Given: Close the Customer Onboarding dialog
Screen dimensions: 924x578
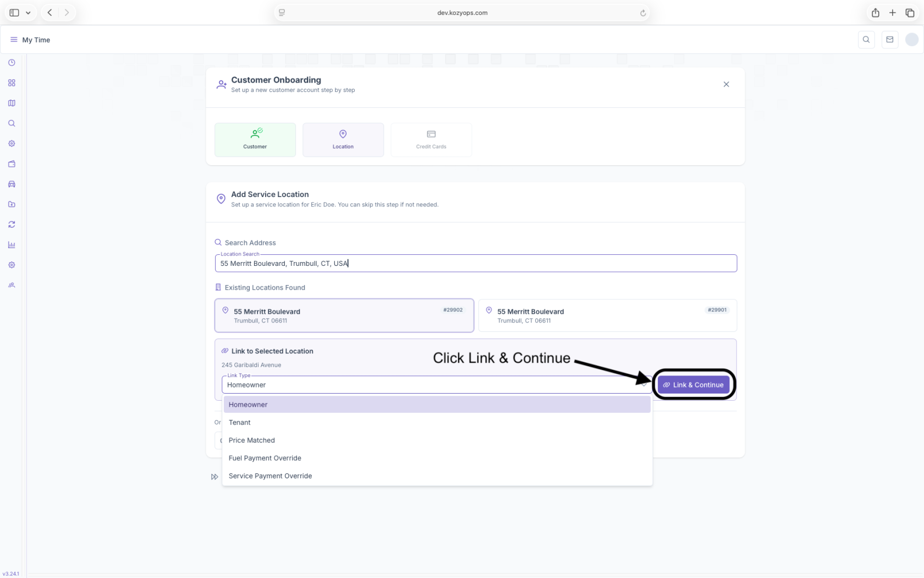Looking at the screenshot, I should click(726, 84).
